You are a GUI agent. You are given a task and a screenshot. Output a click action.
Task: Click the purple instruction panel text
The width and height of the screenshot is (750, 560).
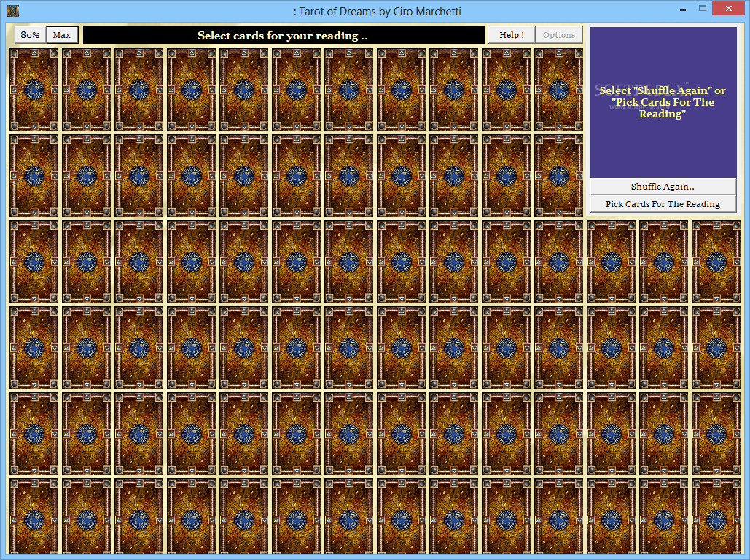pos(663,102)
